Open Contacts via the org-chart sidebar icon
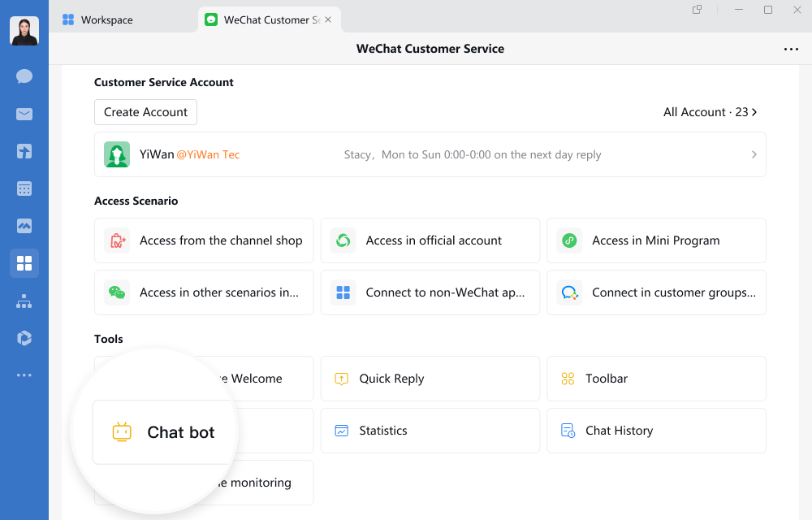 click(24, 301)
